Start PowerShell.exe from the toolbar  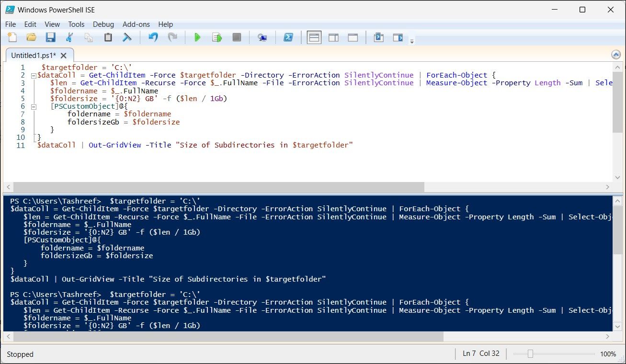288,37
